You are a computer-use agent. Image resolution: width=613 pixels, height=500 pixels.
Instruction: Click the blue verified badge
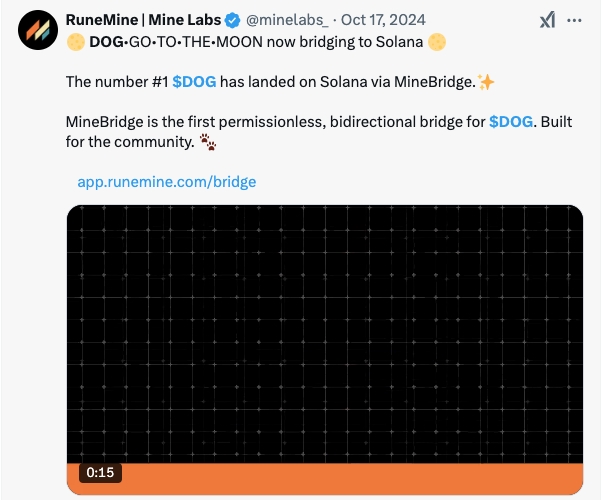233,20
